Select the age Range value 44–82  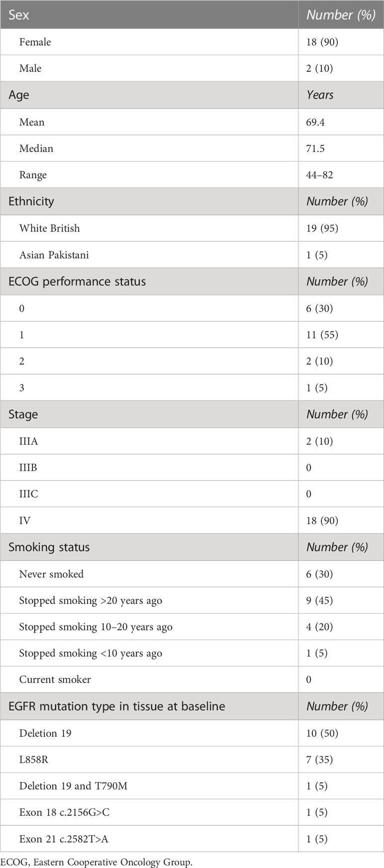(x=319, y=175)
